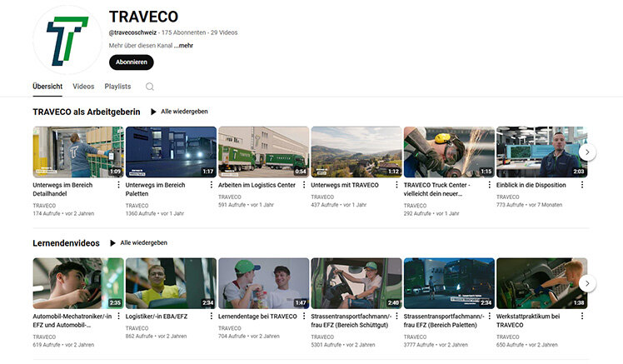Click TRAVECO channel name under Lernendentage bei TRAVECO
The width and height of the screenshot is (623, 364).
[230, 328]
